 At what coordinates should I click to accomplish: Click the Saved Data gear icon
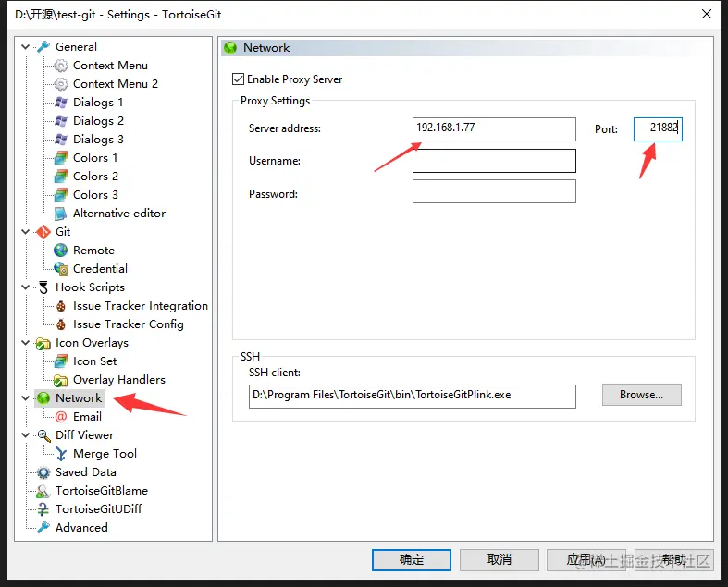43,472
